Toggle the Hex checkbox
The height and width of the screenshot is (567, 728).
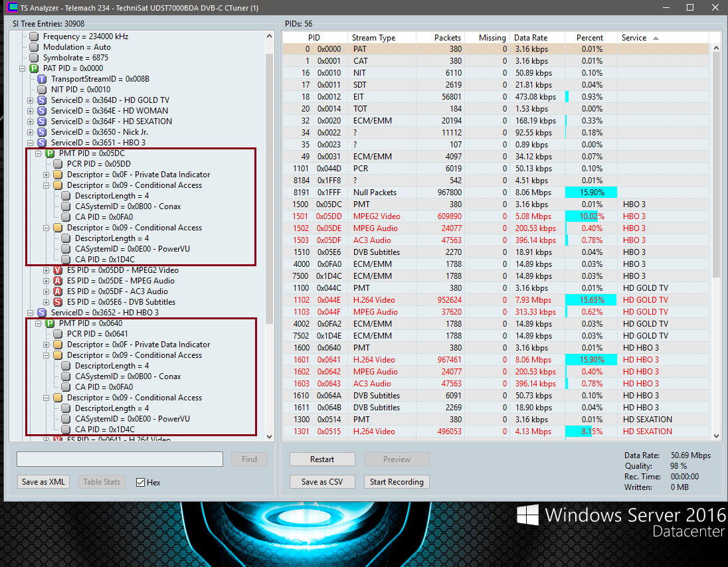(140, 483)
